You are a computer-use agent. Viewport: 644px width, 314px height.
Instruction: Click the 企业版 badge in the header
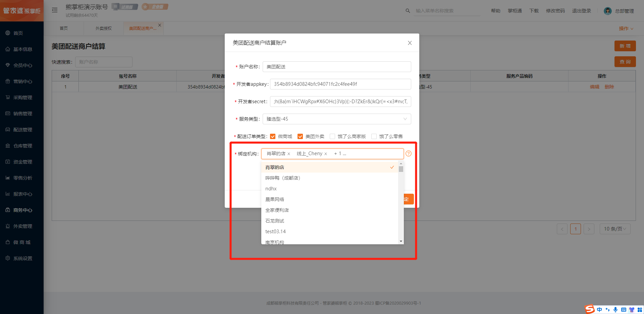coord(155,7)
